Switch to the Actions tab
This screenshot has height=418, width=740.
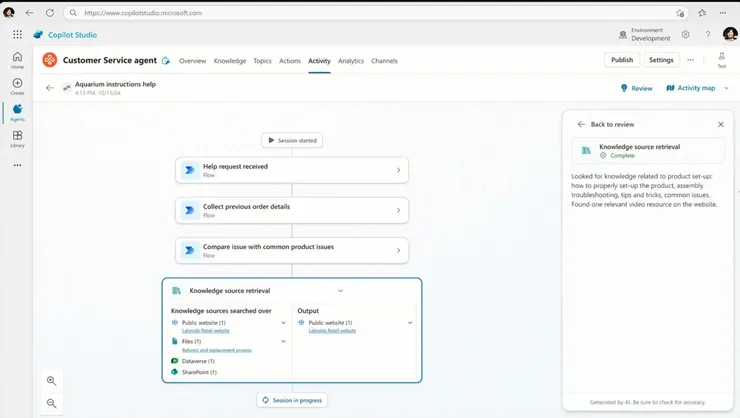(290, 61)
